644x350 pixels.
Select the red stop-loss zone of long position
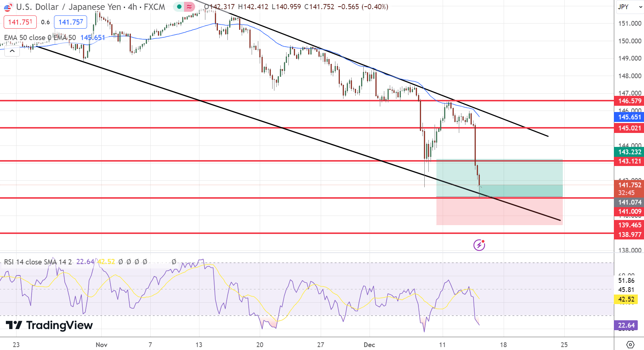coord(499,211)
